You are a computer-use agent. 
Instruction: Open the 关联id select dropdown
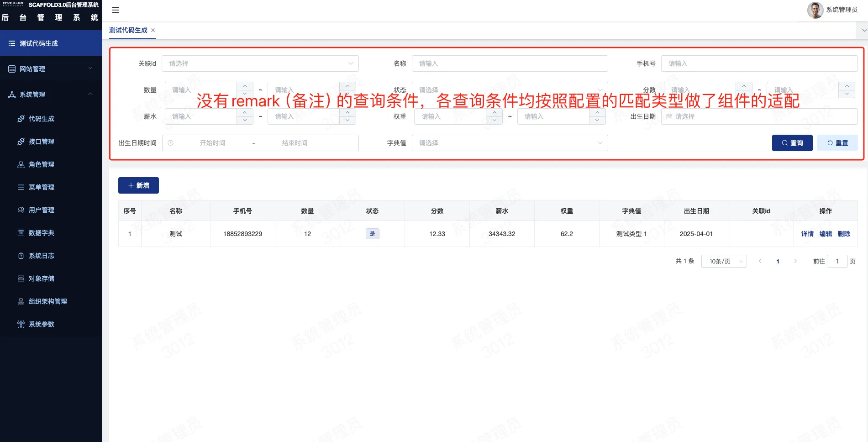260,63
